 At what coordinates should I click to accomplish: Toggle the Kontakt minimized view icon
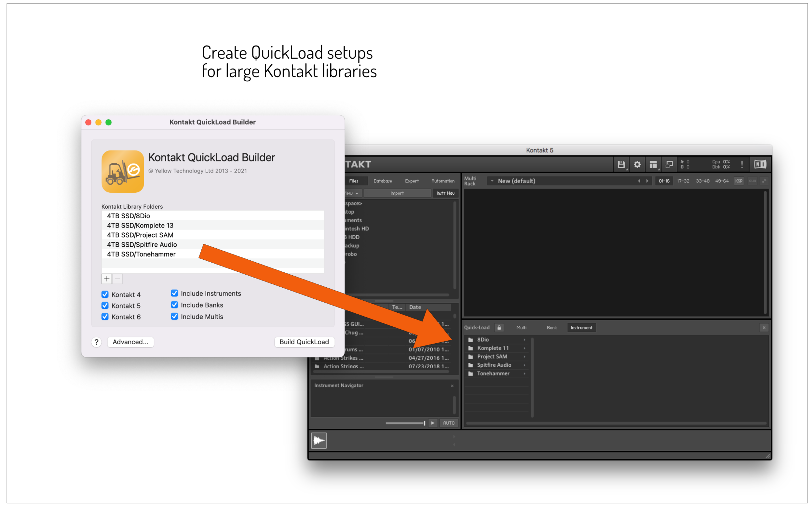[669, 164]
